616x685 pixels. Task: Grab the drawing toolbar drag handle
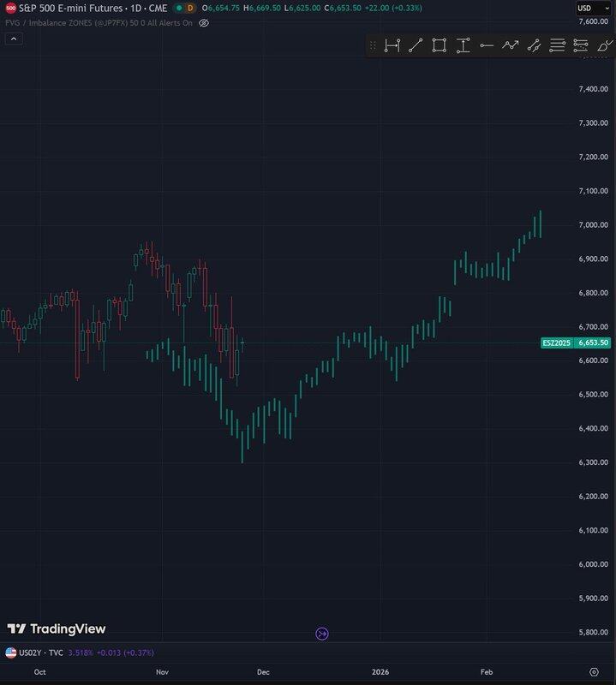click(x=373, y=45)
